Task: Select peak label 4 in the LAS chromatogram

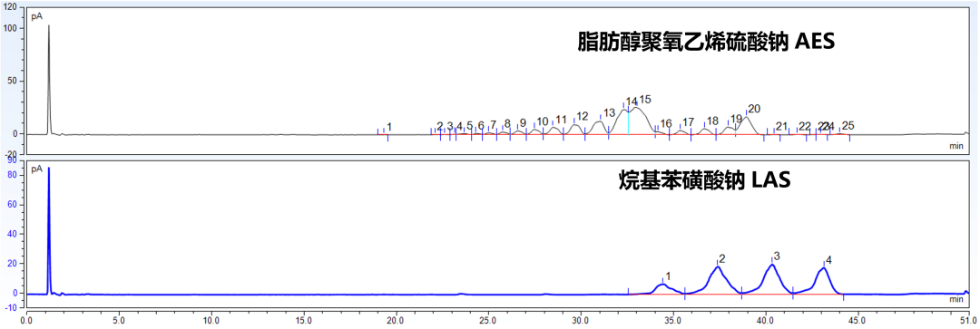Action: tap(828, 260)
